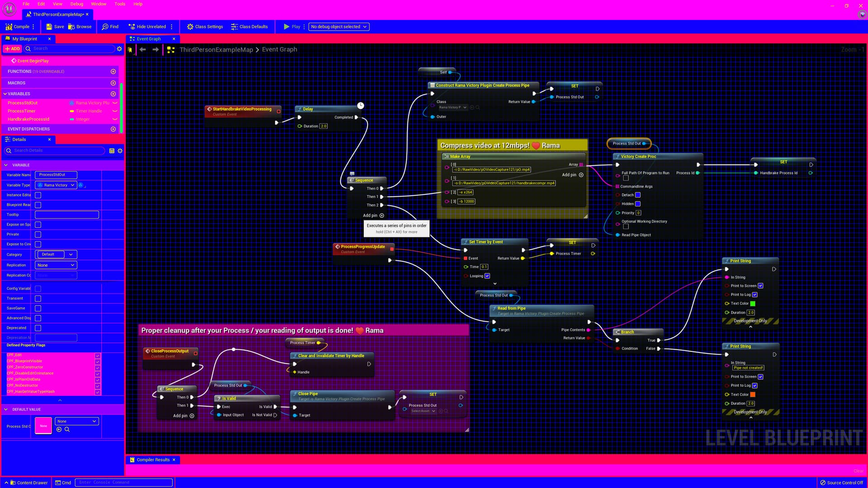Screen dimensions: 868x488
Task: Click the green Text Color swatch
Action: (x=753, y=304)
